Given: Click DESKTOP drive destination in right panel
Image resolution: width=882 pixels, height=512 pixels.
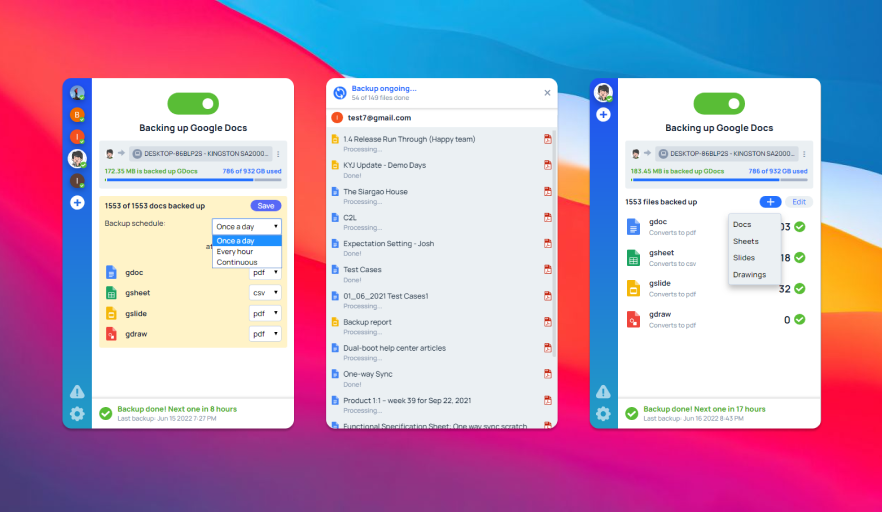Looking at the screenshot, I should tap(727, 154).
